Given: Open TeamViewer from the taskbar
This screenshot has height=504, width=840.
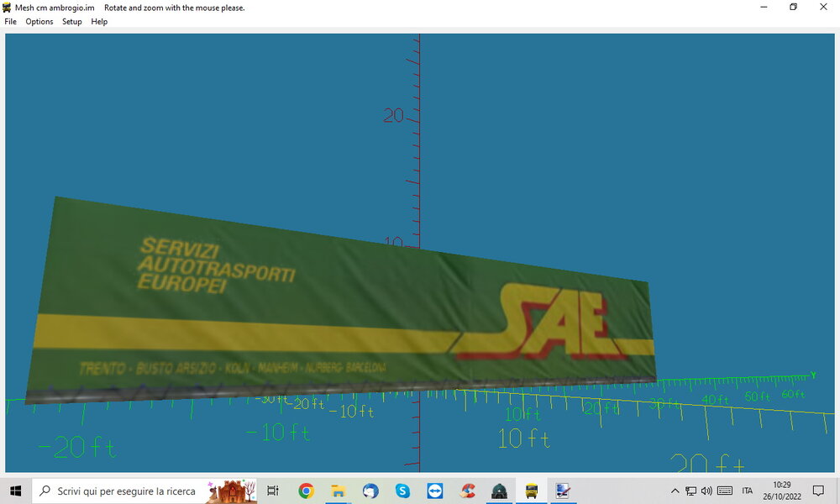Looking at the screenshot, I should tap(434, 491).
